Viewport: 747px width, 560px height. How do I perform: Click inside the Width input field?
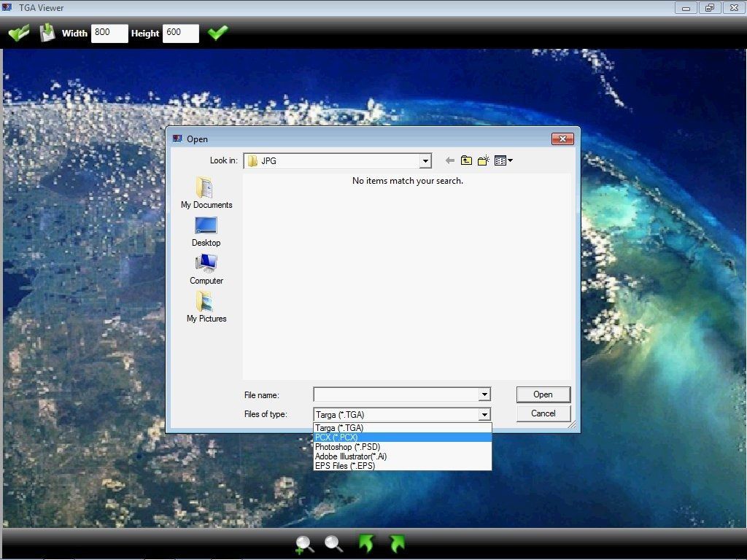point(109,33)
